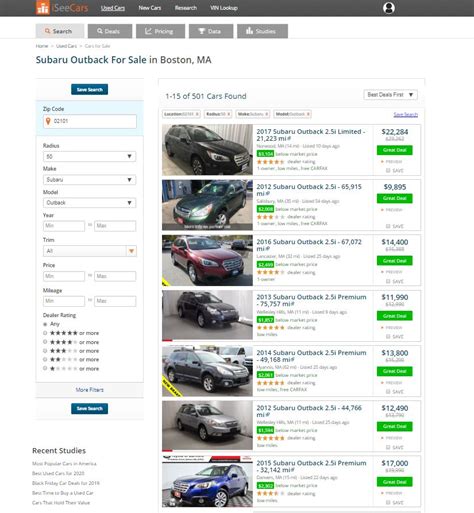Image resolution: width=474 pixels, height=513 pixels.
Task: Switch to the Studies tab
Action: click(262, 31)
